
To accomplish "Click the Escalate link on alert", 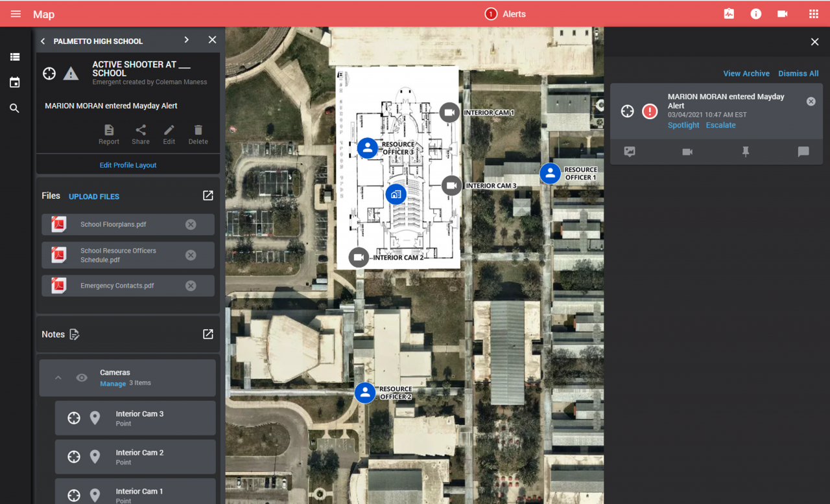I will tap(720, 125).
